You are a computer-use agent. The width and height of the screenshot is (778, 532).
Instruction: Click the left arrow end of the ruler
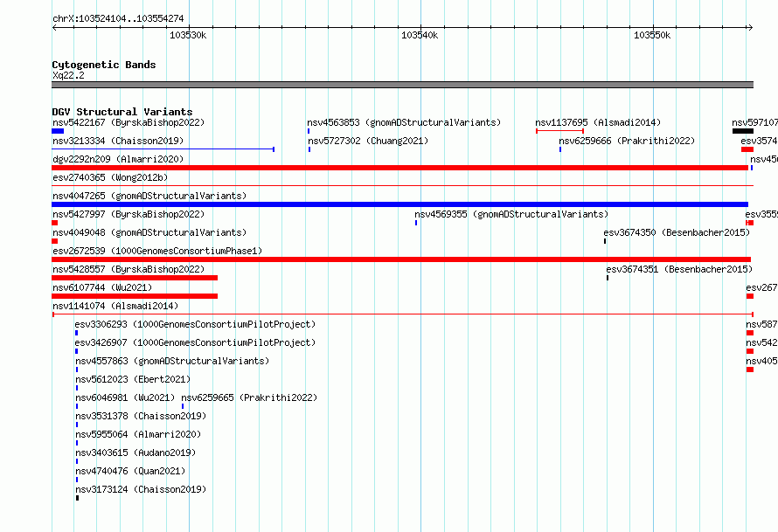click(54, 27)
